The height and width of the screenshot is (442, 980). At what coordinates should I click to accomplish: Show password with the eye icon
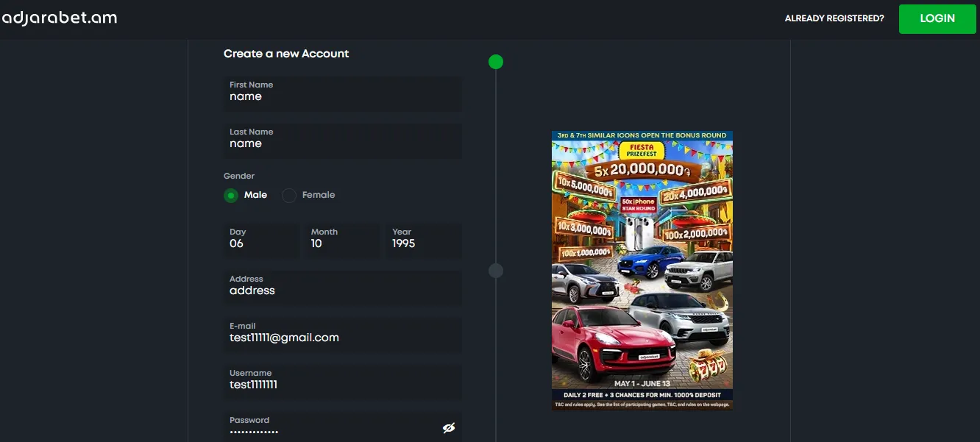tap(449, 428)
